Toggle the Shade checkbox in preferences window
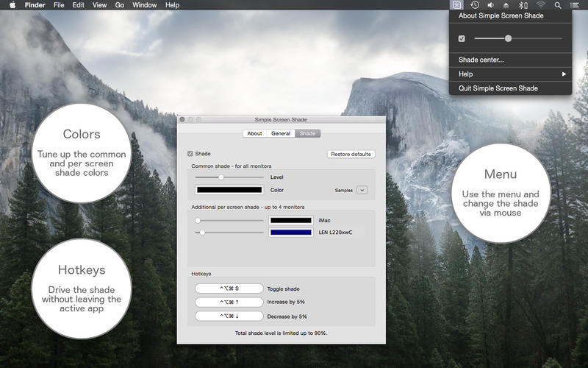 pyautogui.click(x=190, y=154)
